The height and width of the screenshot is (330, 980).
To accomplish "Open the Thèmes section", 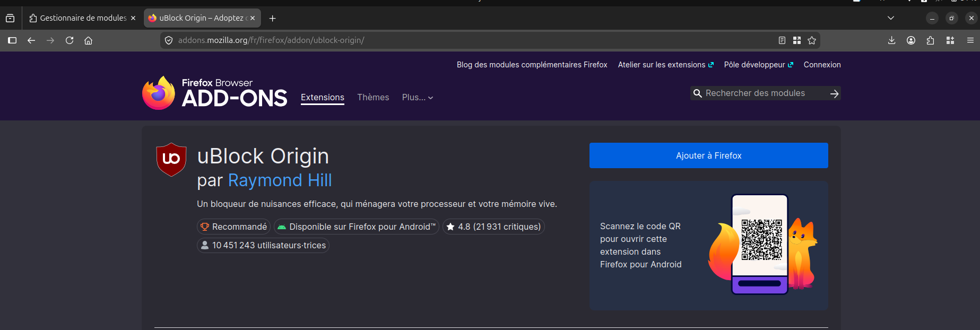I will point(373,98).
